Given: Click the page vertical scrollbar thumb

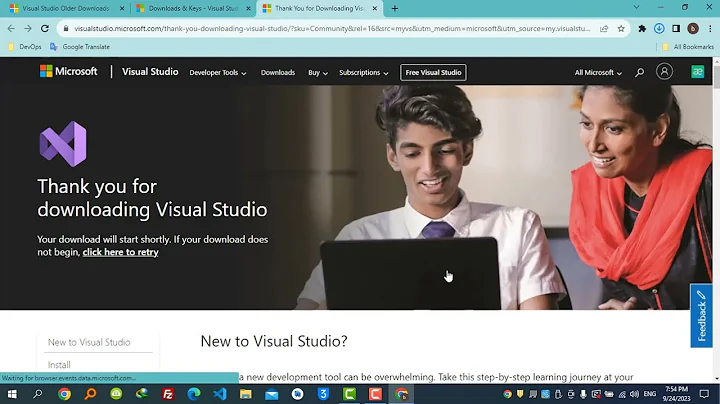Looking at the screenshot, I should pyautogui.click(x=716, y=77).
